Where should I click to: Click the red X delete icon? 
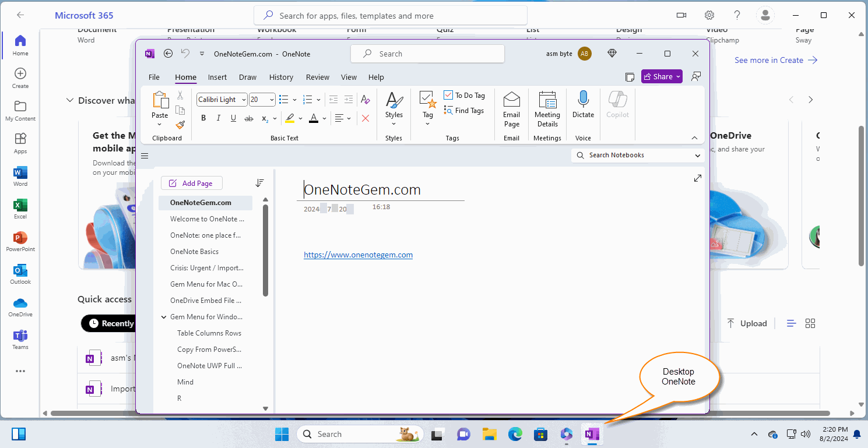coord(366,118)
